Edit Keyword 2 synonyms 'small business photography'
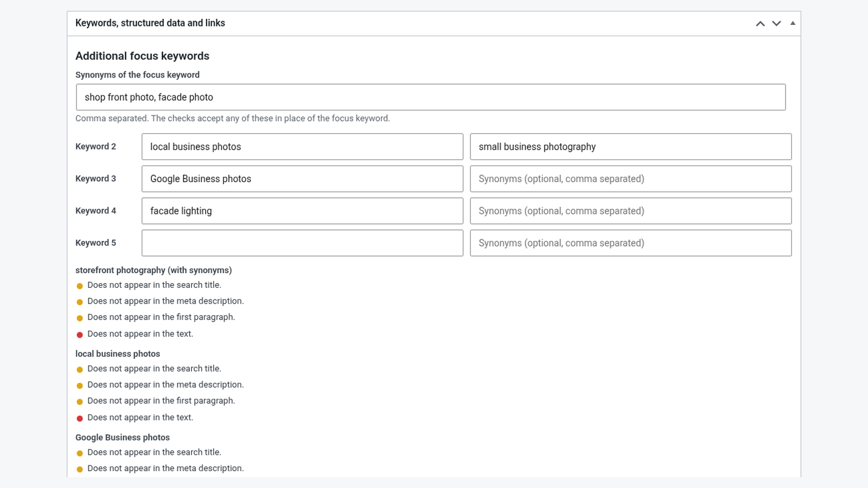Screen dimensions: 868x488 pos(630,146)
